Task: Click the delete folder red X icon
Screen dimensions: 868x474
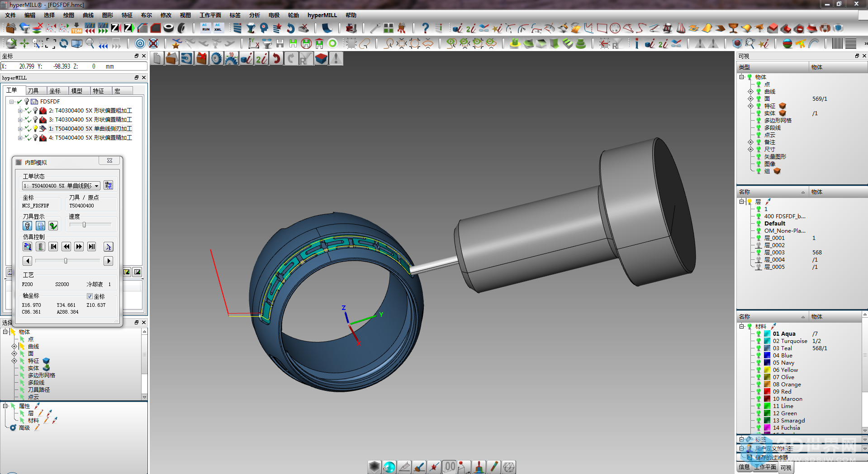Action: 202,59
